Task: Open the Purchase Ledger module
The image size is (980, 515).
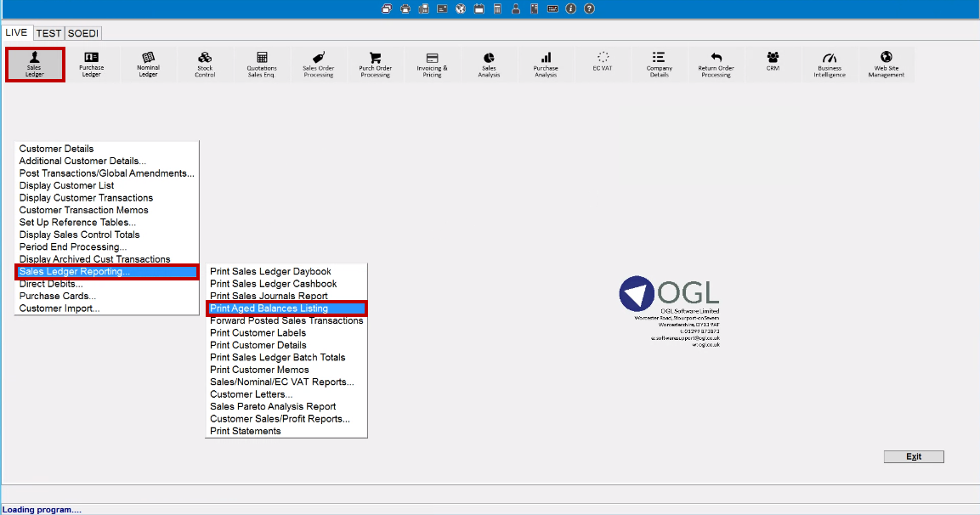Action: tap(91, 65)
